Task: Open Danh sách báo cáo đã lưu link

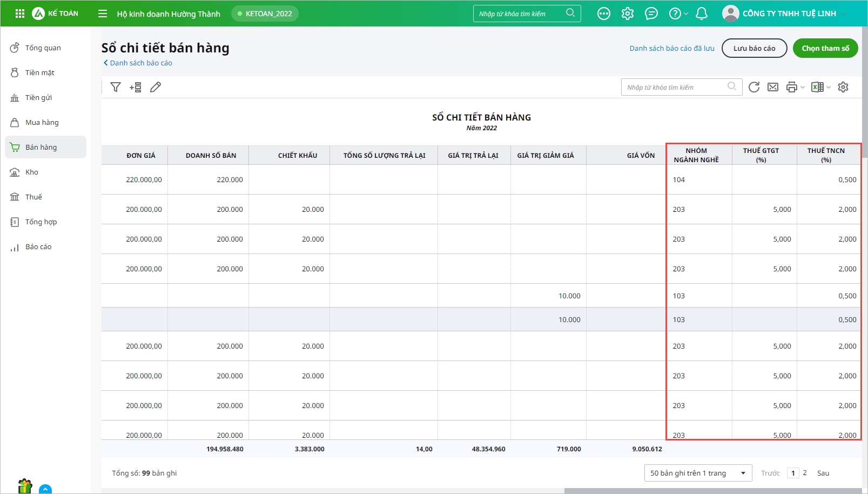Action: coord(671,48)
